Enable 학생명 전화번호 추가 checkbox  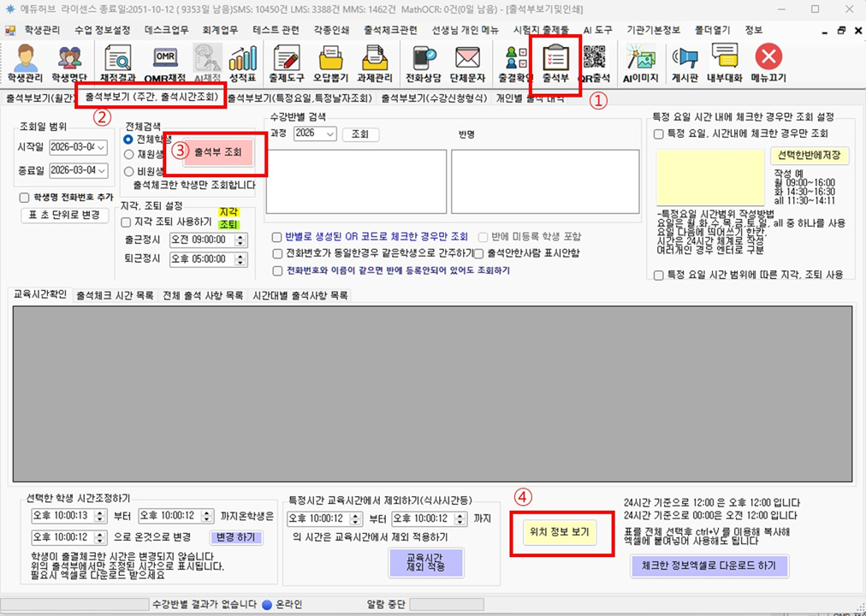[25, 197]
